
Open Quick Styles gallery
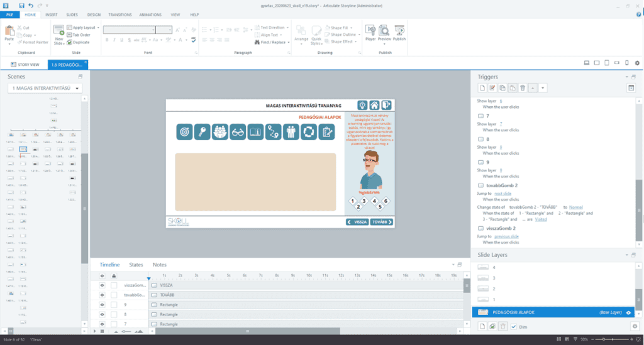(x=316, y=35)
